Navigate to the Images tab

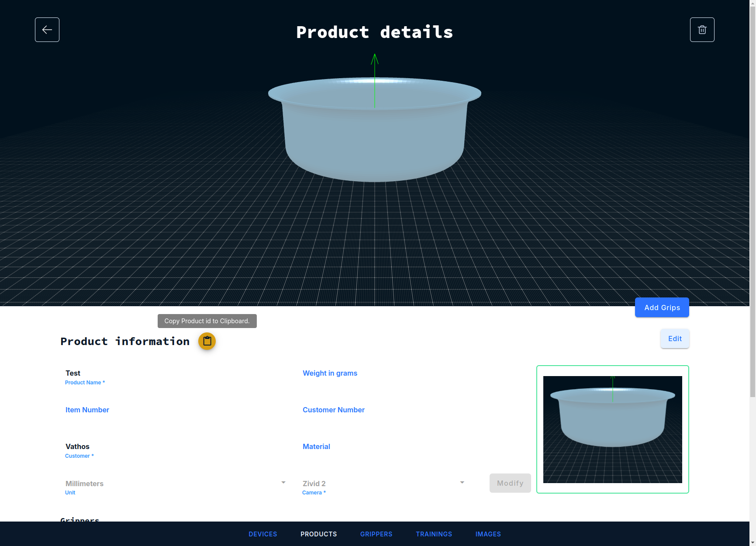[x=488, y=534]
